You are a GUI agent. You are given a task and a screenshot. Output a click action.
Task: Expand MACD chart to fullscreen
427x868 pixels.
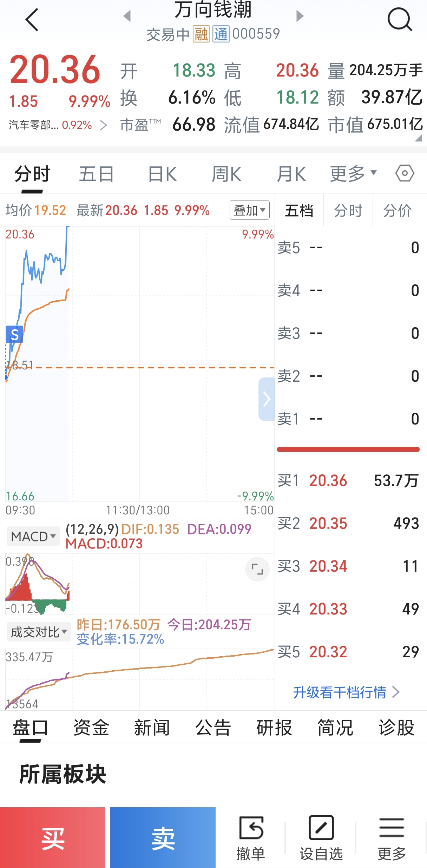[257, 569]
